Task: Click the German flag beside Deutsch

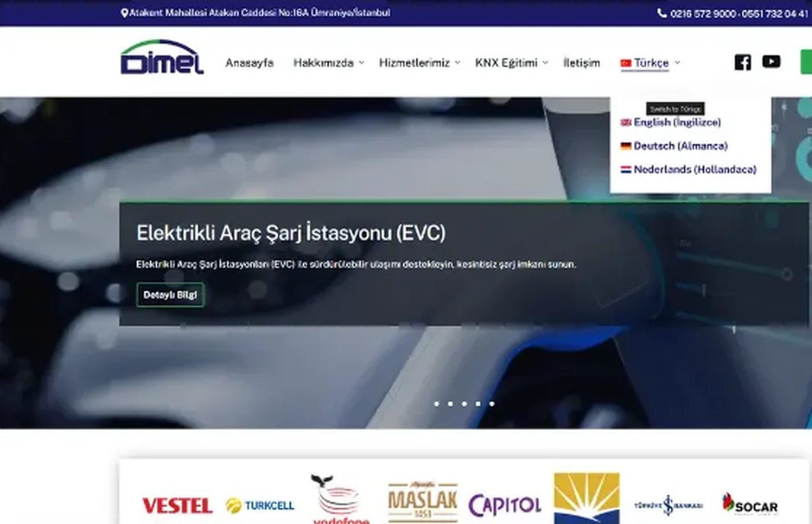Action: [x=626, y=146]
